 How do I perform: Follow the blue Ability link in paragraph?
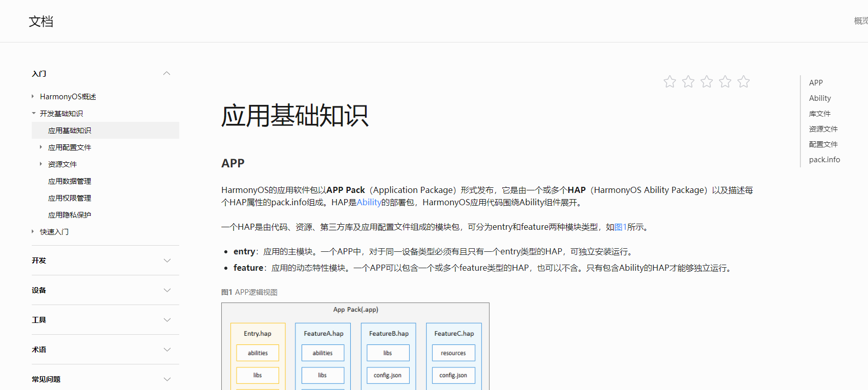[x=369, y=202]
